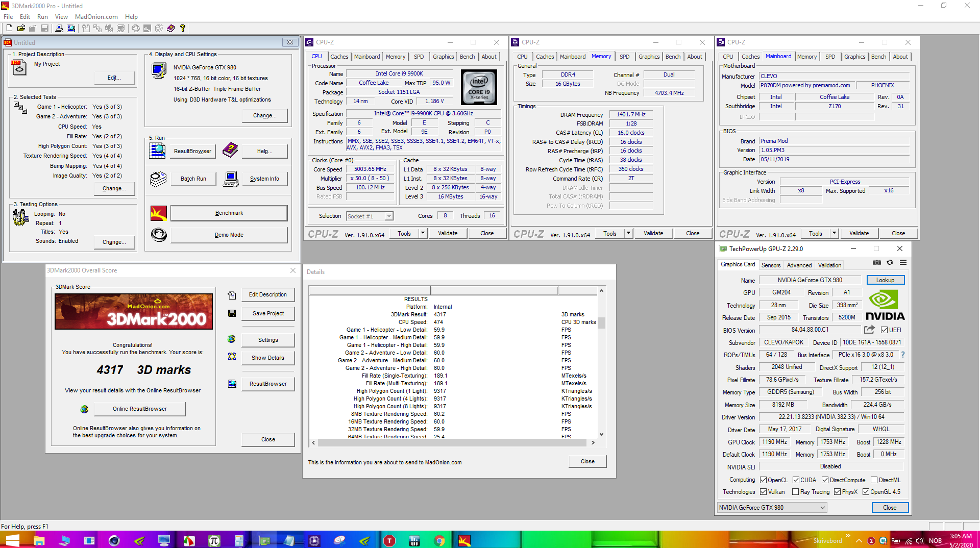Toggle the OpenGL 4.5 checkbox

coord(866,492)
